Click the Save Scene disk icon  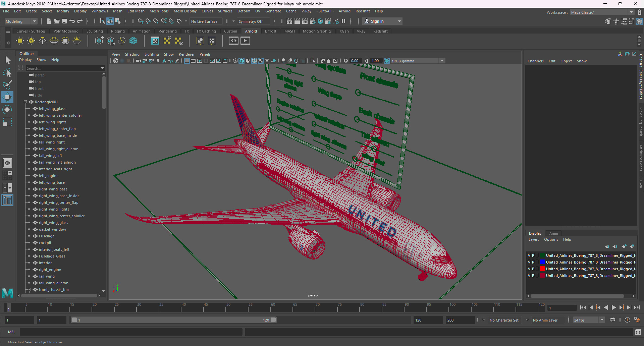(x=64, y=21)
